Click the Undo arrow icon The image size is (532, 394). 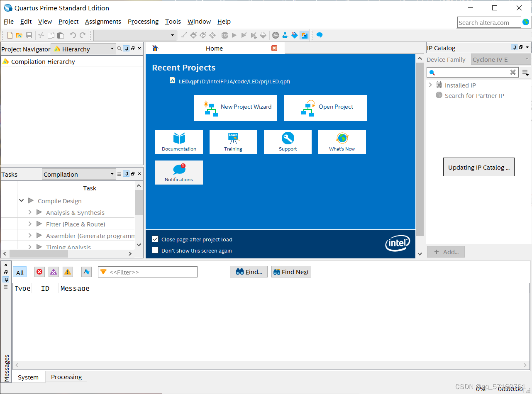point(73,35)
